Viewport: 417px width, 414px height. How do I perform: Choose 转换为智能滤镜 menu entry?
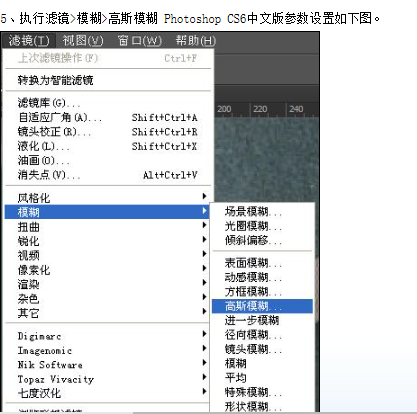[x=108, y=80]
